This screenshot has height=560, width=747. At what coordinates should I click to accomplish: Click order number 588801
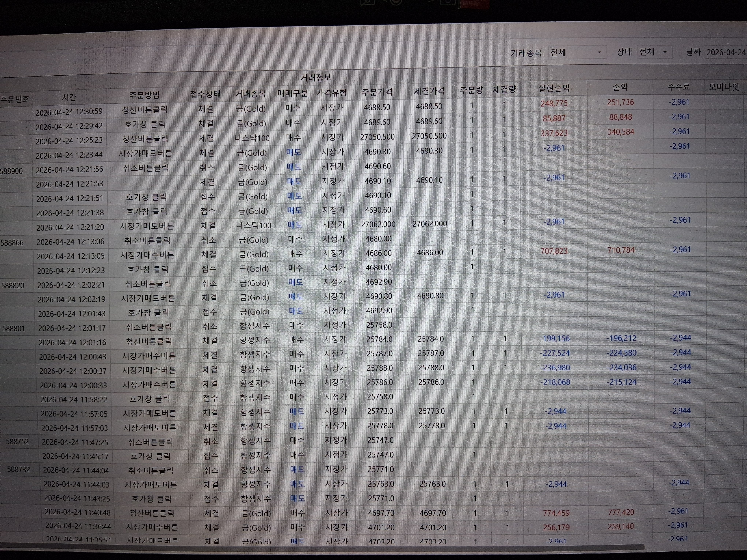pyautogui.click(x=14, y=328)
